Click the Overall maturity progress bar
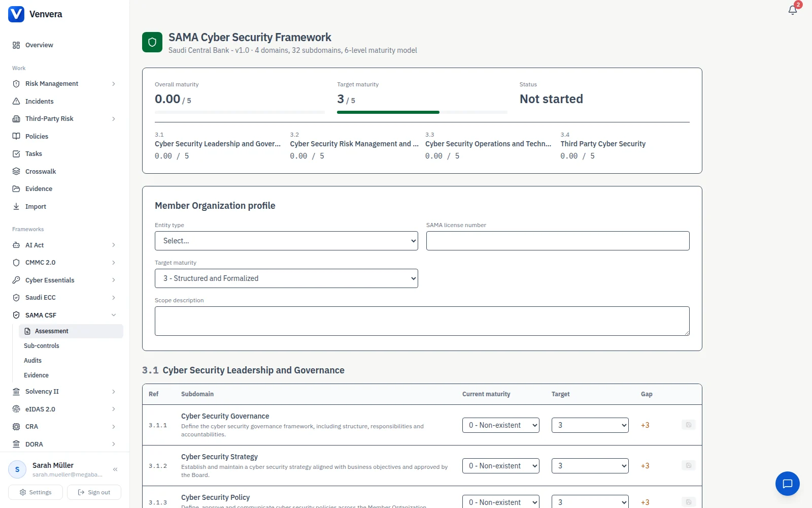Viewport: 812px width, 508px height. [240, 112]
